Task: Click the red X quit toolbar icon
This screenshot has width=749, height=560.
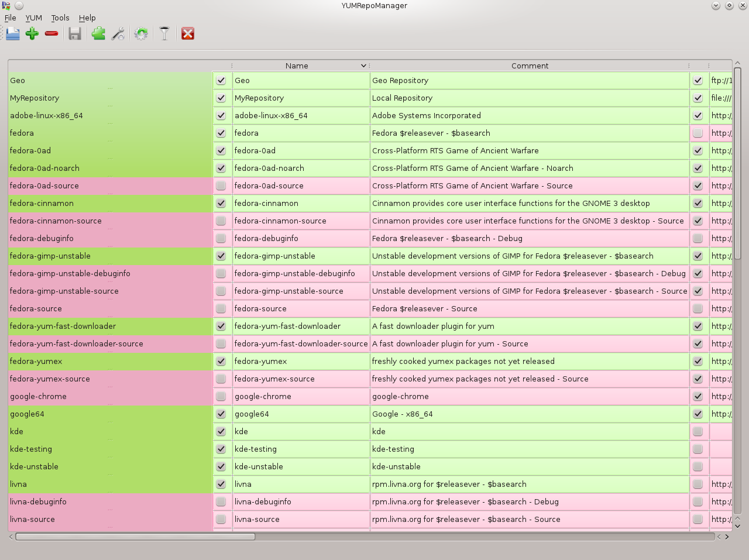Action: [188, 33]
